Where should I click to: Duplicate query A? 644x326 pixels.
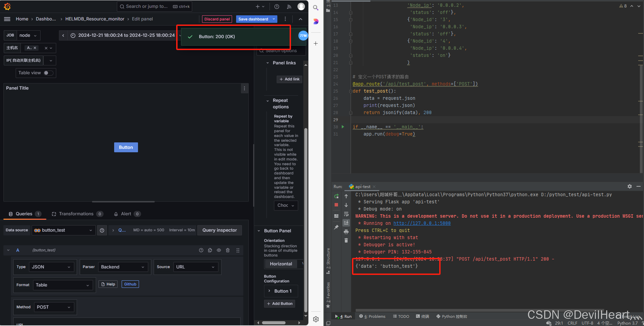(x=210, y=250)
